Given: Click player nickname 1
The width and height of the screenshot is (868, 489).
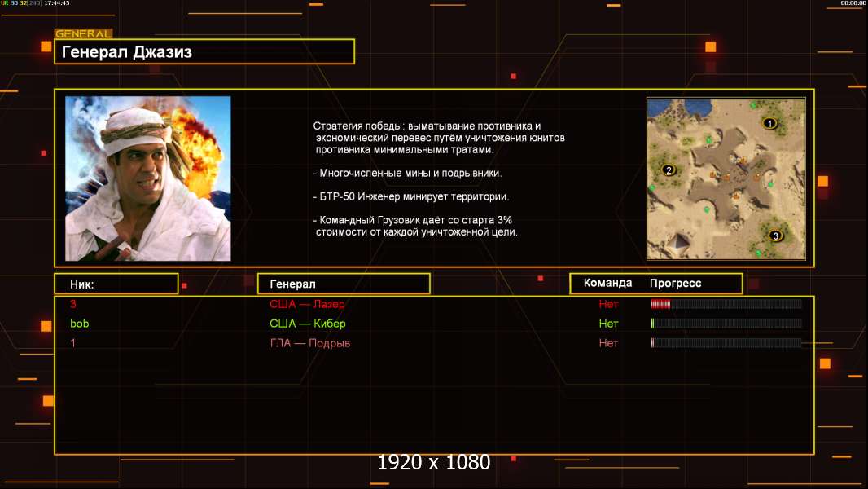Looking at the screenshot, I should click(x=72, y=343).
